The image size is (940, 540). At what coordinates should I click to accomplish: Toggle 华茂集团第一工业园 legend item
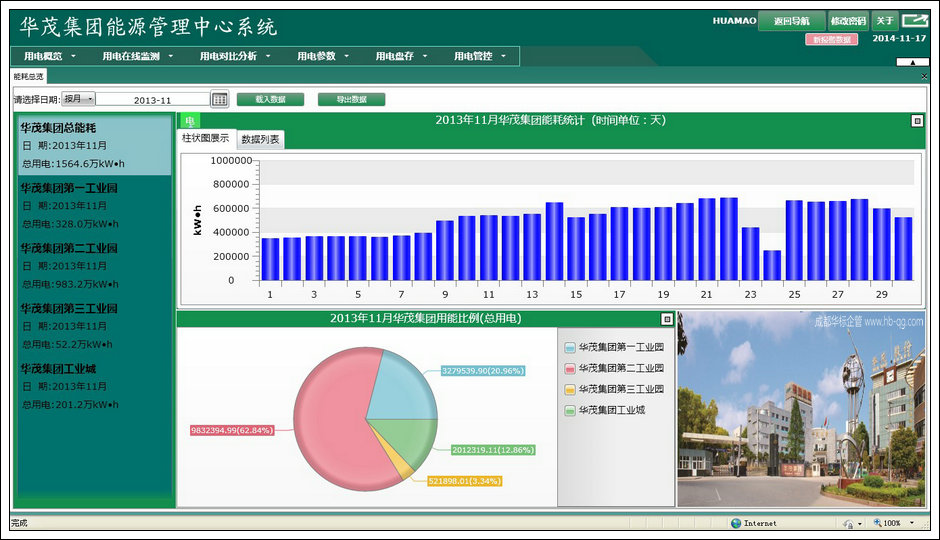tap(613, 347)
